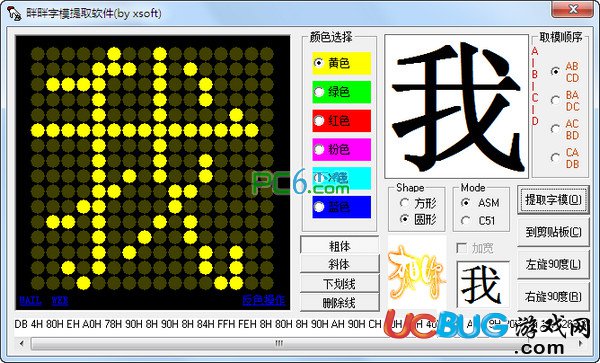This screenshot has height=363, width=600.
Task: Open the MAIL link
Action: click(30, 300)
